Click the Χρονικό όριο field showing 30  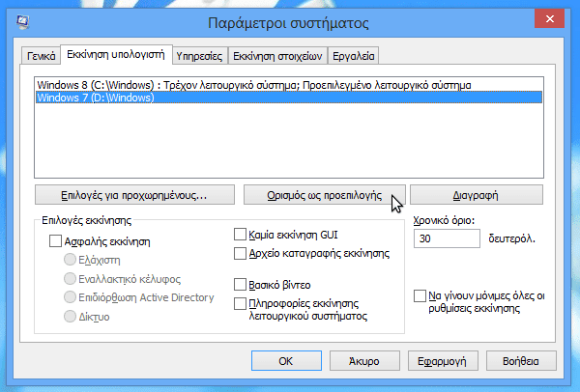[x=447, y=238]
